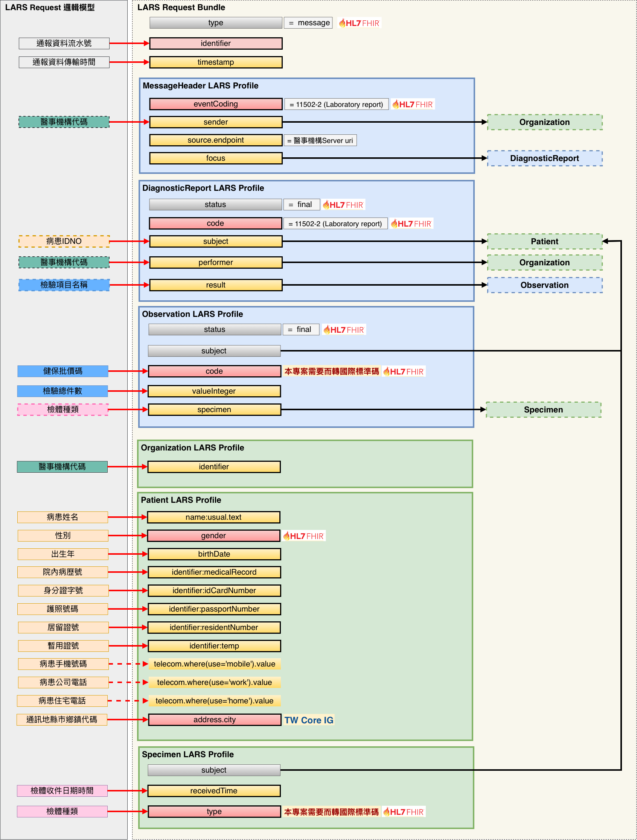The height and width of the screenshot is (840, 637).
Task: Click the dashed Observation reference box
Action: tap(545, 285)
